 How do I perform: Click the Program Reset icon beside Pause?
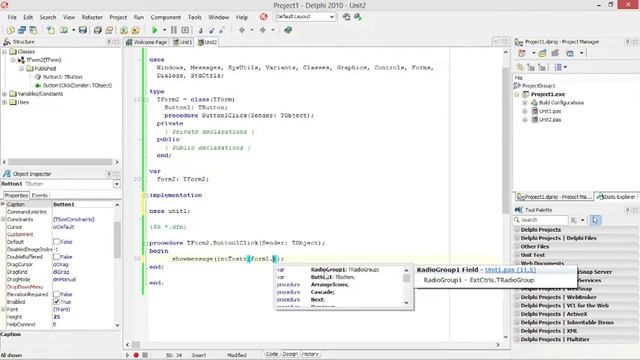click(x=185, y=30)
